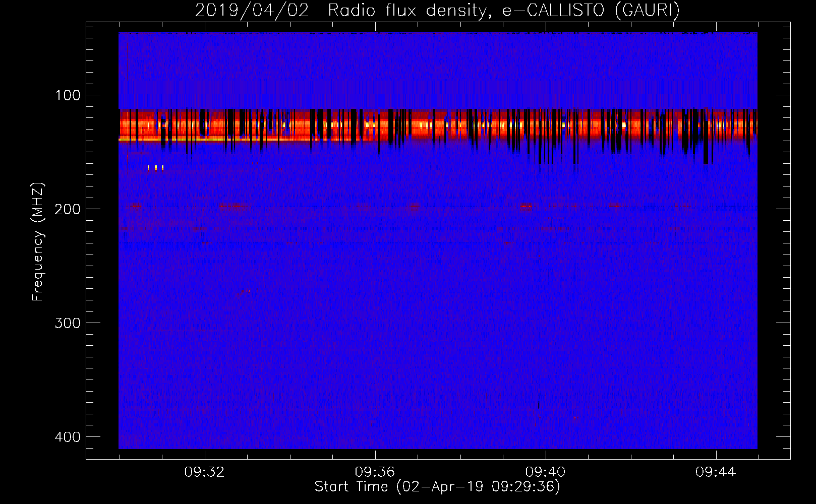The height and width of the screenshot is (504, 816).
Task: Click the 200 MHz frequency tick label
Action: pos(68,209)
